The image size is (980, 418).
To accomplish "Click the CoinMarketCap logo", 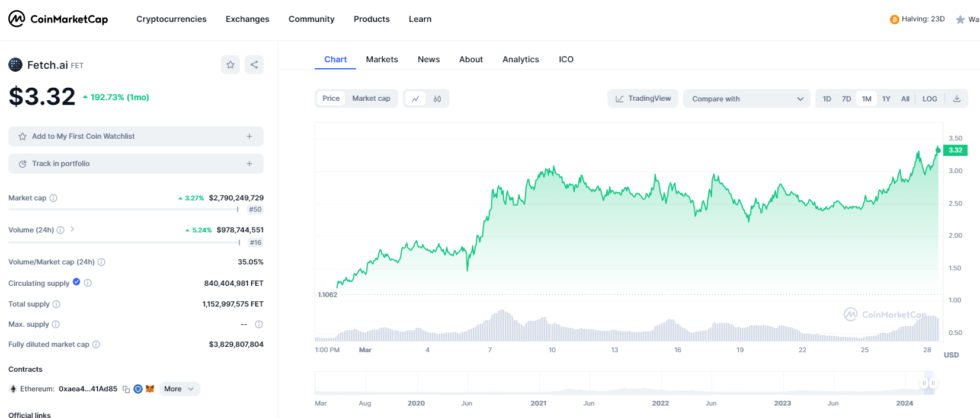I will coord(58,19).
